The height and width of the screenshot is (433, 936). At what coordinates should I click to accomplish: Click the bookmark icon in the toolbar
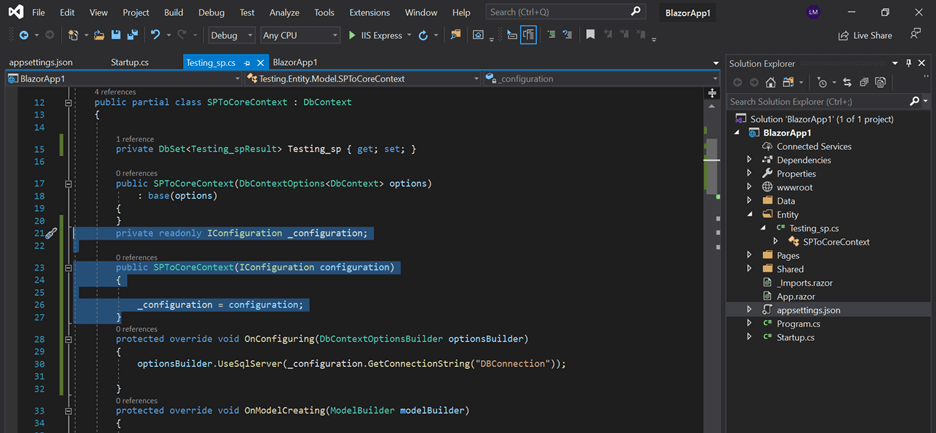(x=590, y=35)
